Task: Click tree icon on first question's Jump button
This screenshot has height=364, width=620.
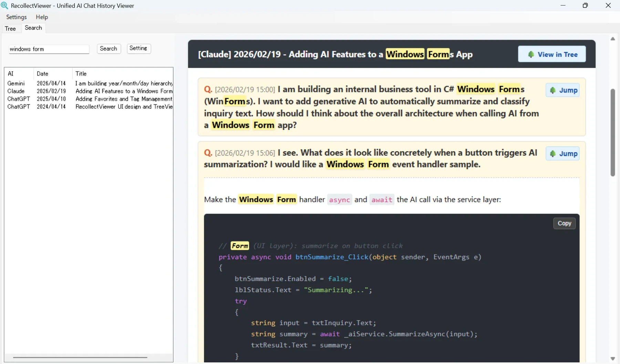Action: 553,90
